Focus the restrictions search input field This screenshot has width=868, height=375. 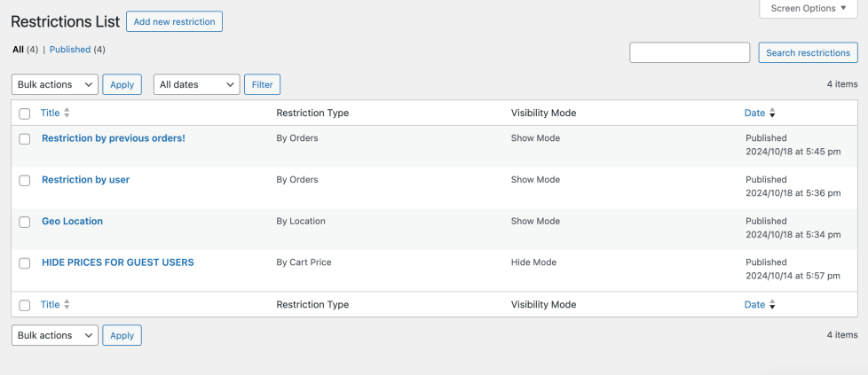click(x=690, y=53)
